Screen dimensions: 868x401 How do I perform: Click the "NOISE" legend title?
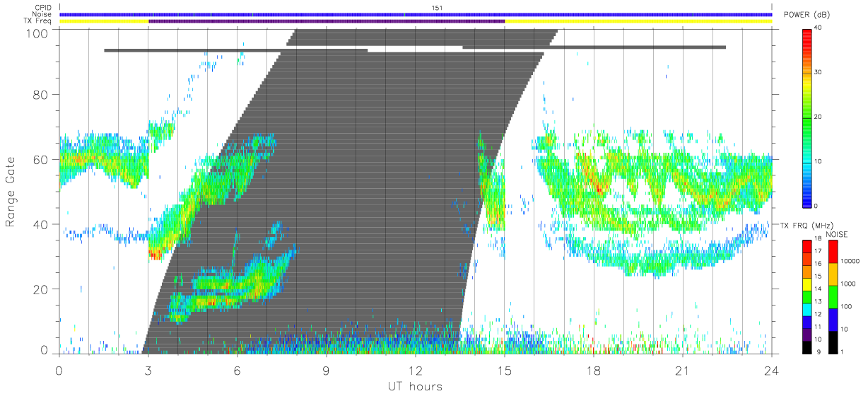[x=836, y=234]
